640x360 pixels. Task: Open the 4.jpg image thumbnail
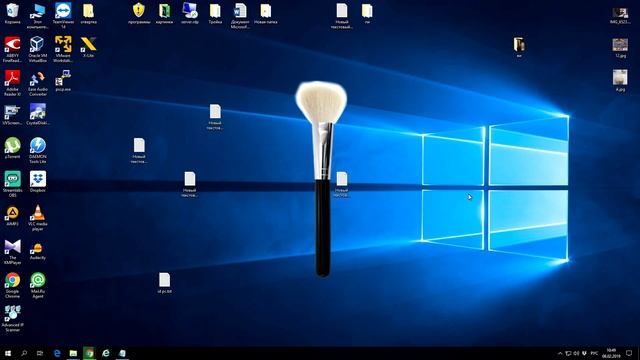pos(620,81)
